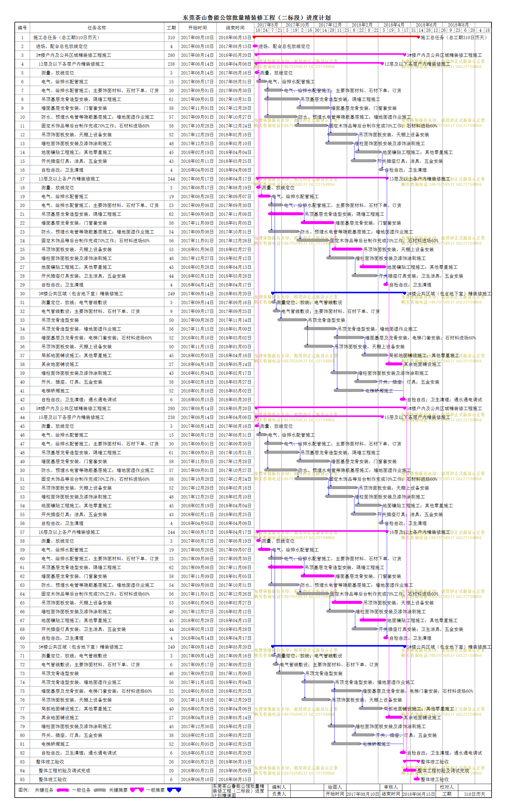This screenshot has width=506, height=812.
Task: Click the footer 310日历天 value
Action: click(475, 793)
